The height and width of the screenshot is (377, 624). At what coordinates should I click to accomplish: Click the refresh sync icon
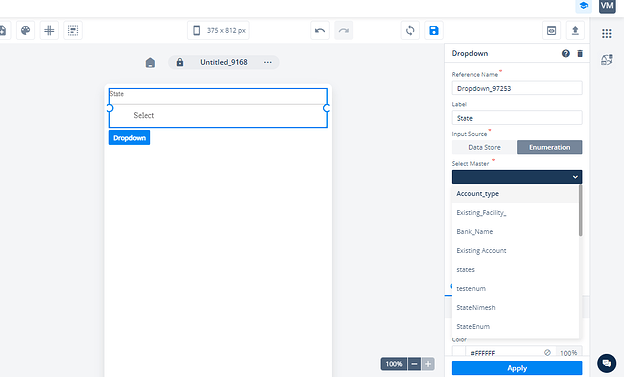pyautogui.click(x=410, y=31)
